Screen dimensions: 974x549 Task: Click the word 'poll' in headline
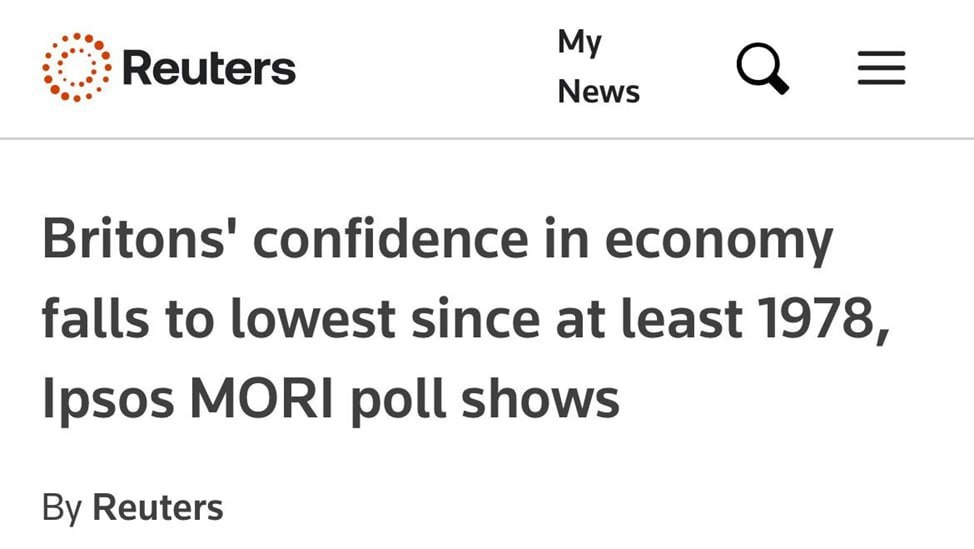398,401
